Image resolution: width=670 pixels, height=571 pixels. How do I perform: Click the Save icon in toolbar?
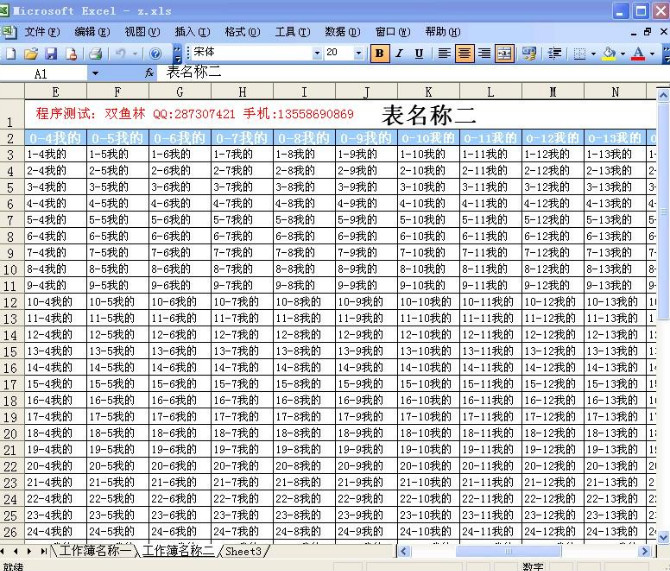(50, 53)
